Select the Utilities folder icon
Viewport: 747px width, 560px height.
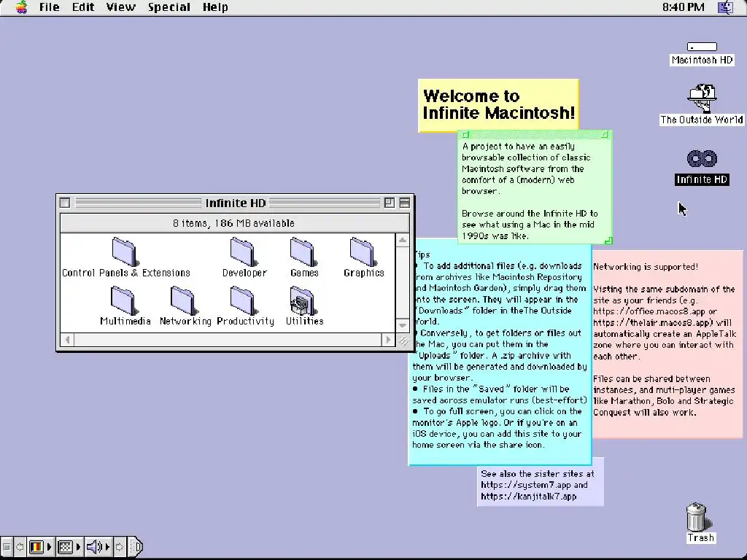pos(303,300)
